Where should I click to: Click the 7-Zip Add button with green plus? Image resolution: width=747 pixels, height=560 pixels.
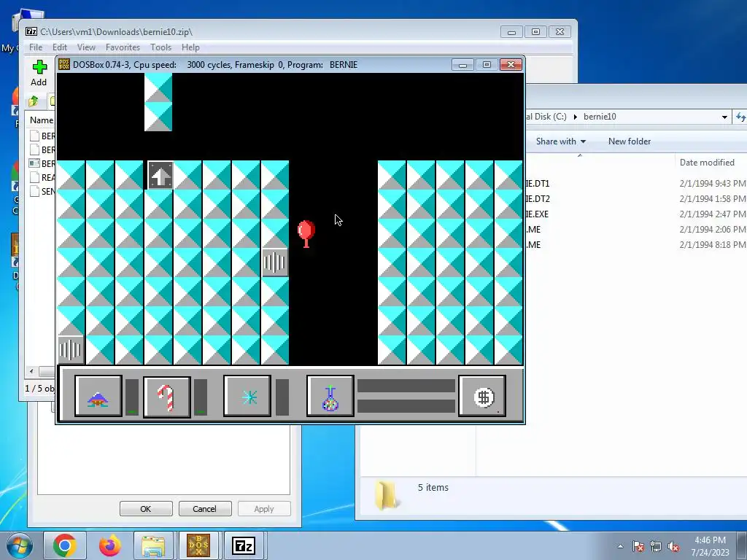click(x=39, y=73)
